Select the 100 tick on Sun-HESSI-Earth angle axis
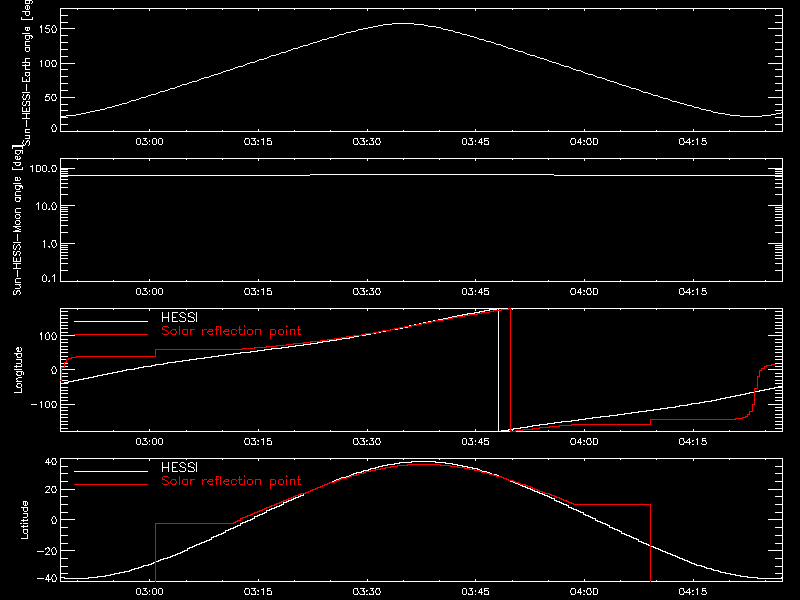The height and width of the screenshot is (600, 800). [49, 63]
